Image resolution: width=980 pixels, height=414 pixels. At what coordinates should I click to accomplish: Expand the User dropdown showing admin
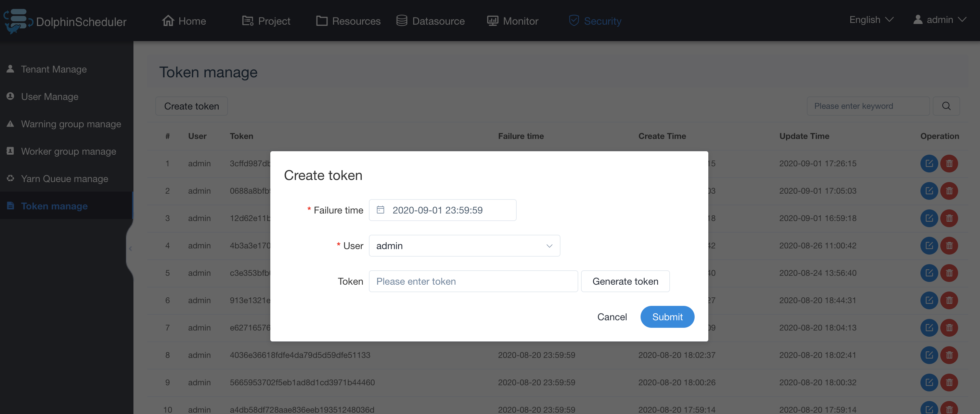point(464,245)
